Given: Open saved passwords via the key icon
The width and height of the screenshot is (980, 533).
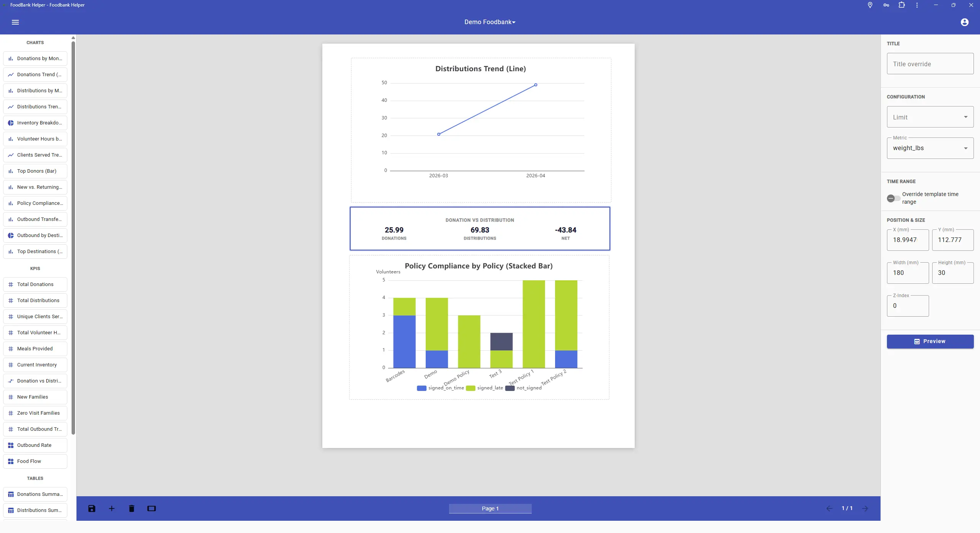Looking at the screenshot, I should click(x=885, y=5).
